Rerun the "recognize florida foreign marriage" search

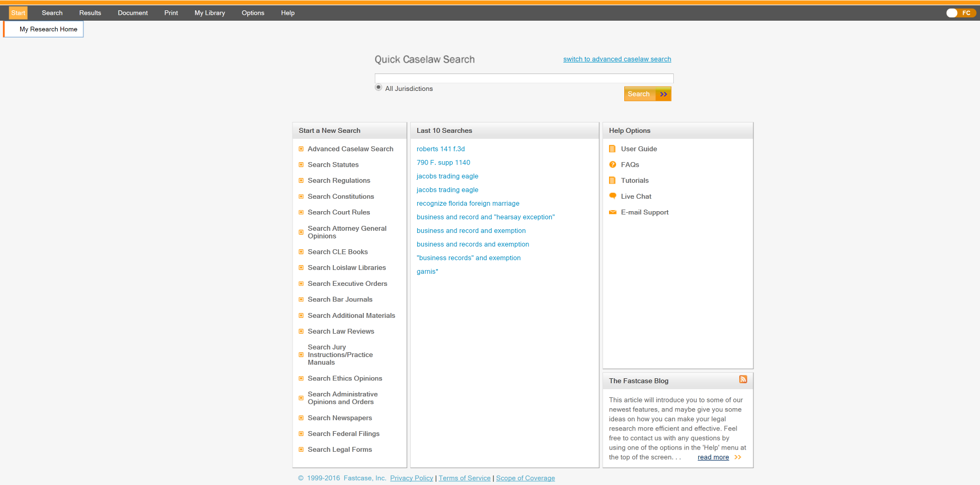pos(467,204)
